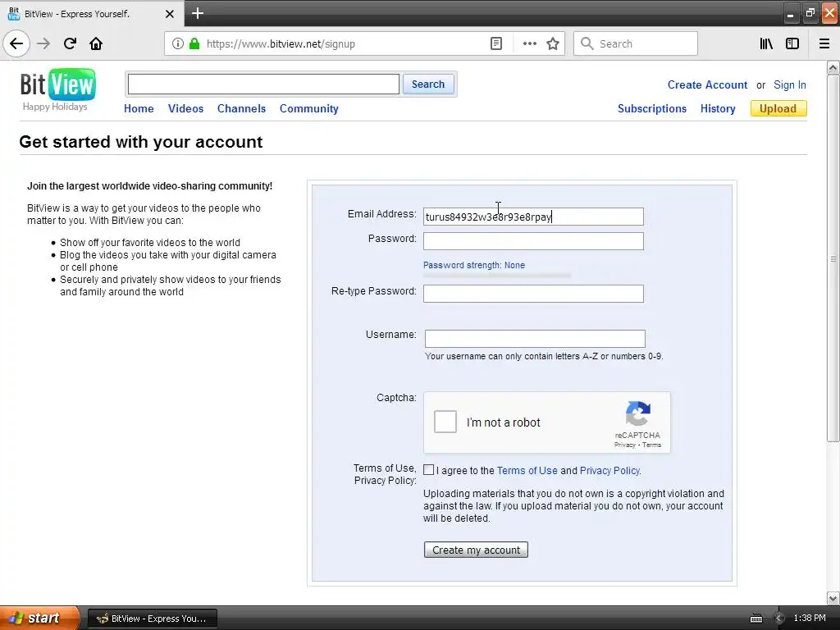Expand hidden system tray icons arrow
Viewport: 840px width, 630px height.
[779, 619]
